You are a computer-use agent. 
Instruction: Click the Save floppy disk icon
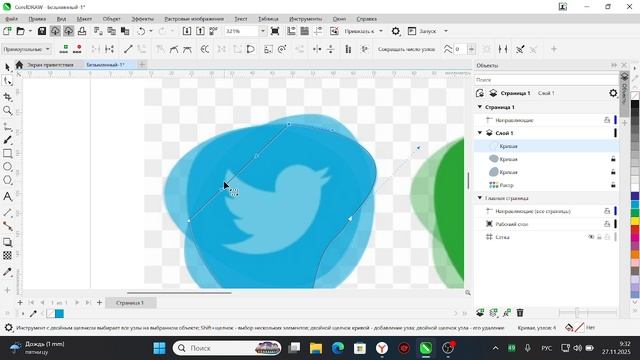click(x=42, y=31)
